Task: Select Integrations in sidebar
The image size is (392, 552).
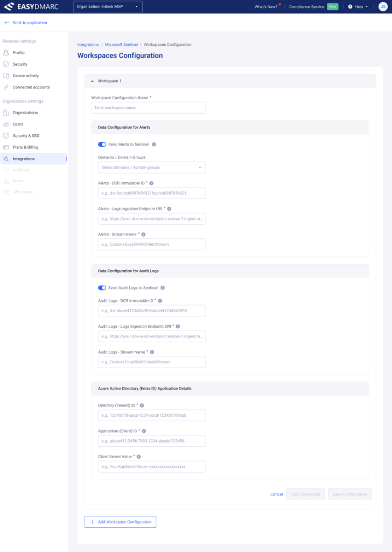Action: [x=34, y=159]
